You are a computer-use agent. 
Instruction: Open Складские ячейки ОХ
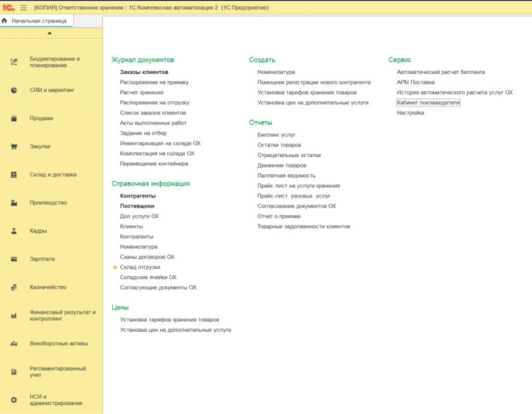point(148,278)
